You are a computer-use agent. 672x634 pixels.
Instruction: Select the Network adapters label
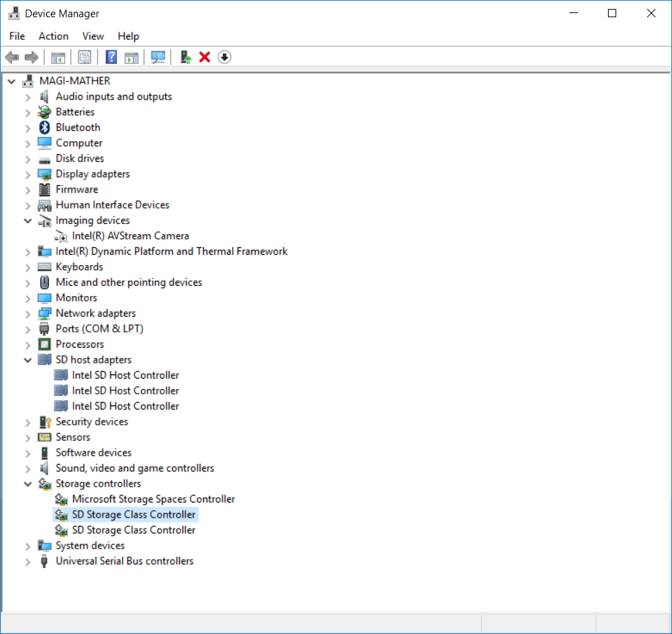pyautogui.click(x=96, y=313)
